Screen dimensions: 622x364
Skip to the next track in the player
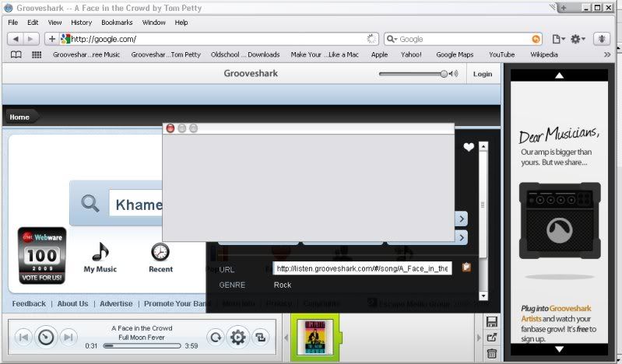(x=69, y=338)
